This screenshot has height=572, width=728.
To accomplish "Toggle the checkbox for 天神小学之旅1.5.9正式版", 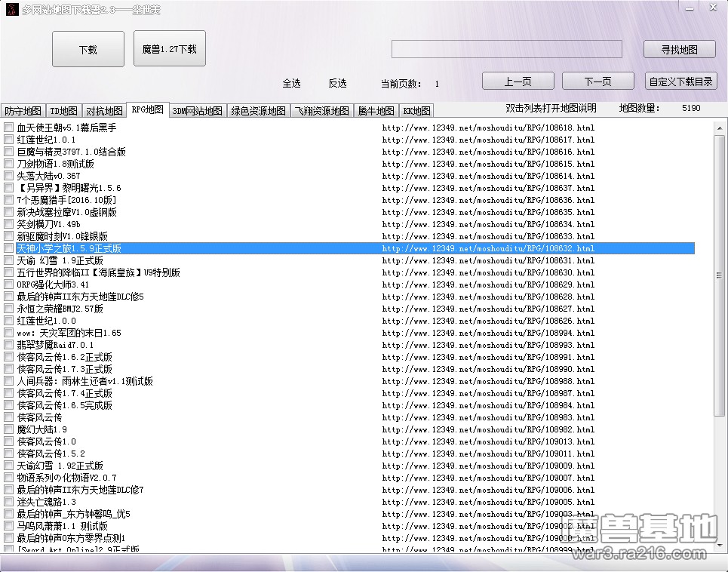I will click(x=9, y=248).
